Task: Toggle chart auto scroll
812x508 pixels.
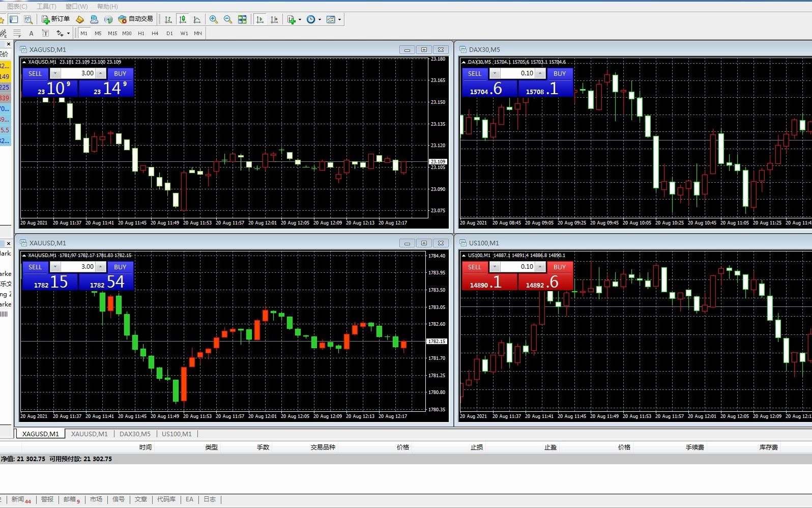Action: point(260,19)
